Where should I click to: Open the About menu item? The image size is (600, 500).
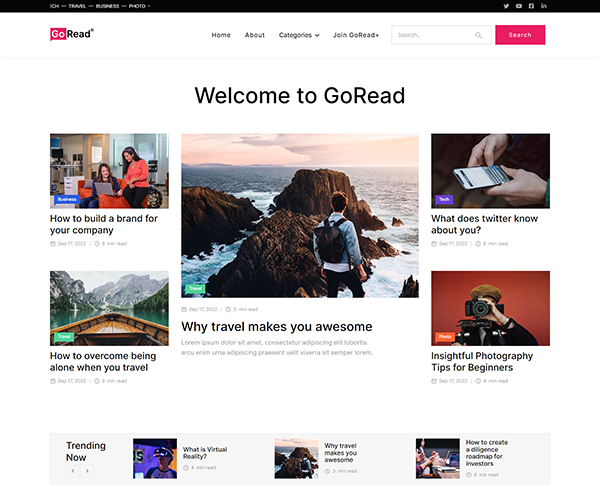coord(255,35)
